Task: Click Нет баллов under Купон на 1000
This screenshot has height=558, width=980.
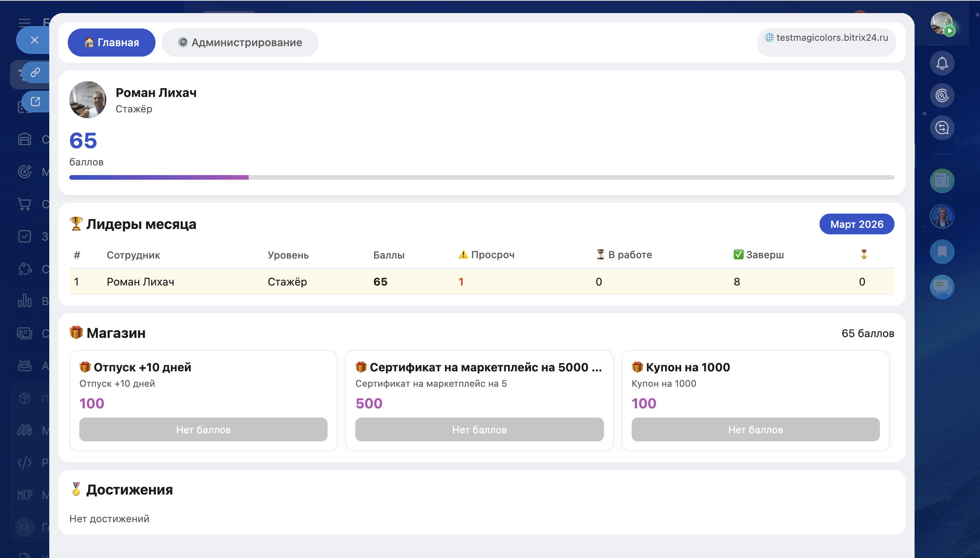Action: pyautogui.click(x=755, y=429)
